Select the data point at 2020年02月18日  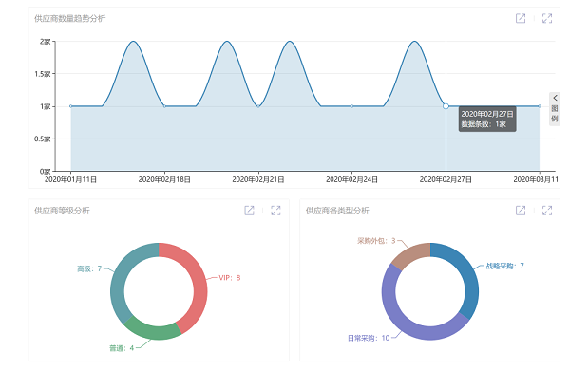pyautogui.click(x=164, y=106)
